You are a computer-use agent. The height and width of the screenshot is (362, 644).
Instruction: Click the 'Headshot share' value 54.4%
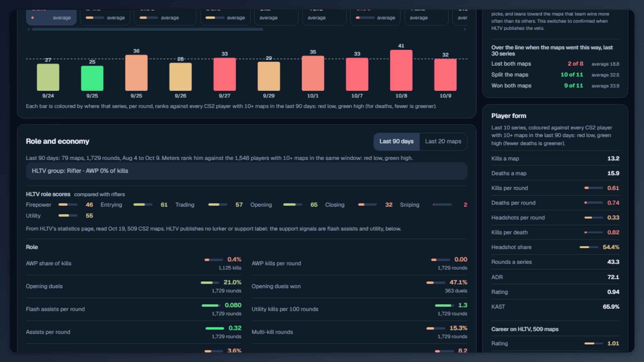pos(611,247)
